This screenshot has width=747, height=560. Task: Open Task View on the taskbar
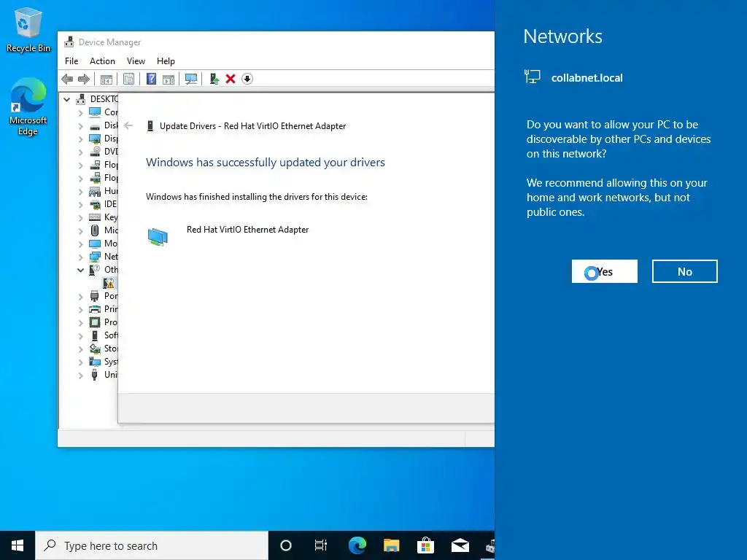(321, 545)
